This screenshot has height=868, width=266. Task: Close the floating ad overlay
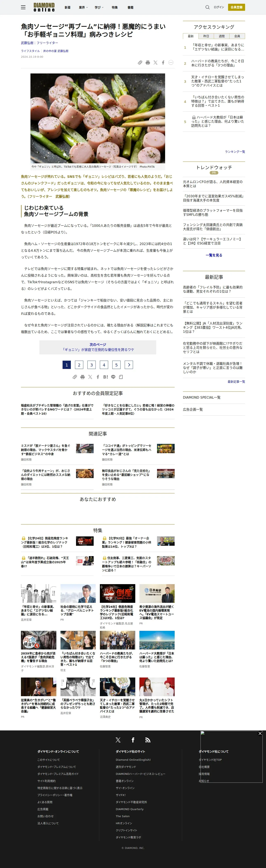[260, 734]
